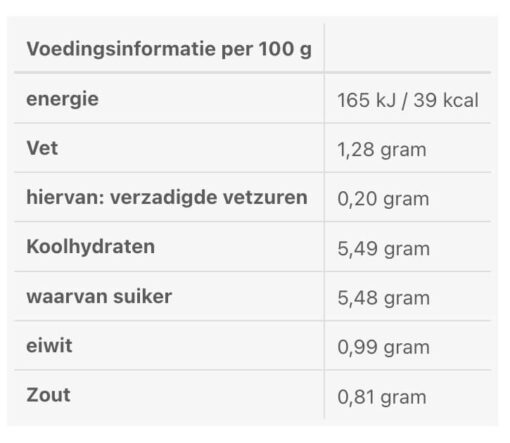The width and height of the screenshot is (510, 443).
Task: Click the 5,49 gram value
Action: tap(383, 249)
